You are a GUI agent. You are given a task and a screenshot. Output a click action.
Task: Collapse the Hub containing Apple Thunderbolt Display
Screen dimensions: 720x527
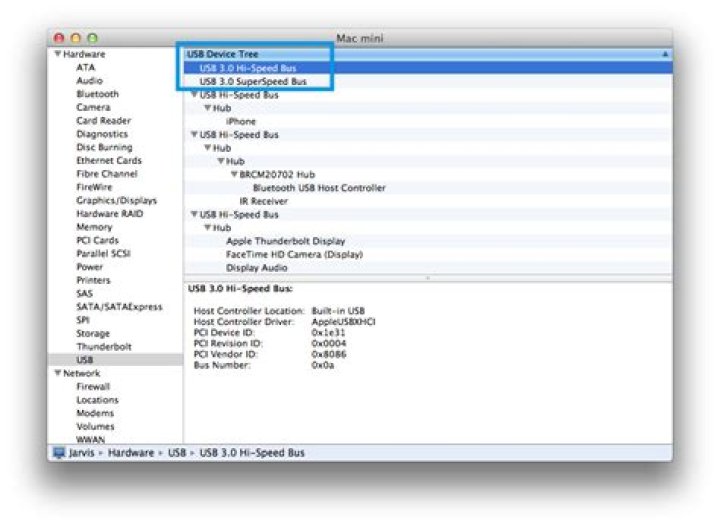pos(208,228)
